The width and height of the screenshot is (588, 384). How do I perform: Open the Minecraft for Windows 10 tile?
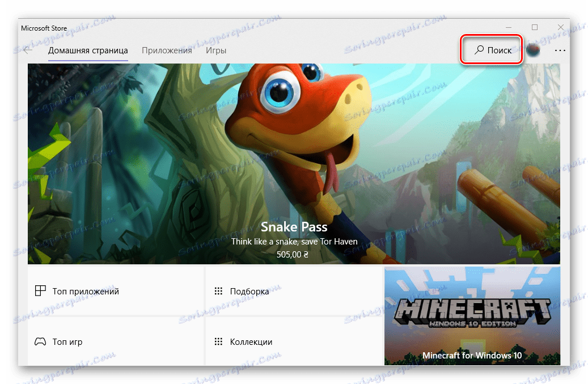472,315
